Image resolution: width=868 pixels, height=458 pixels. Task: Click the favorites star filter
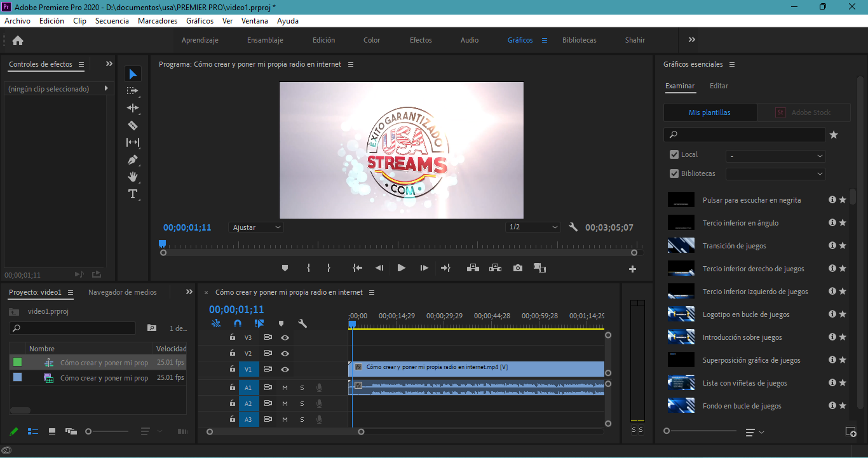(834, 135)
